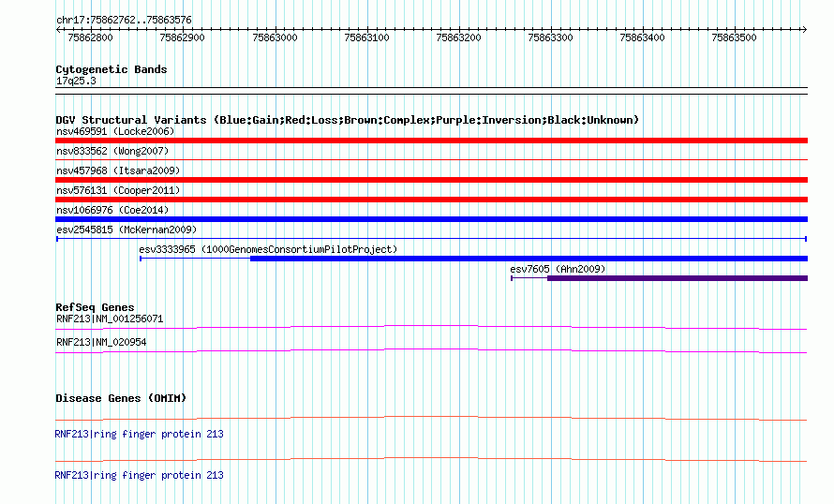Open variant esv7605 (Ahn2009) label
Viewport: 834px width, 504px height.
click(558, 269)
